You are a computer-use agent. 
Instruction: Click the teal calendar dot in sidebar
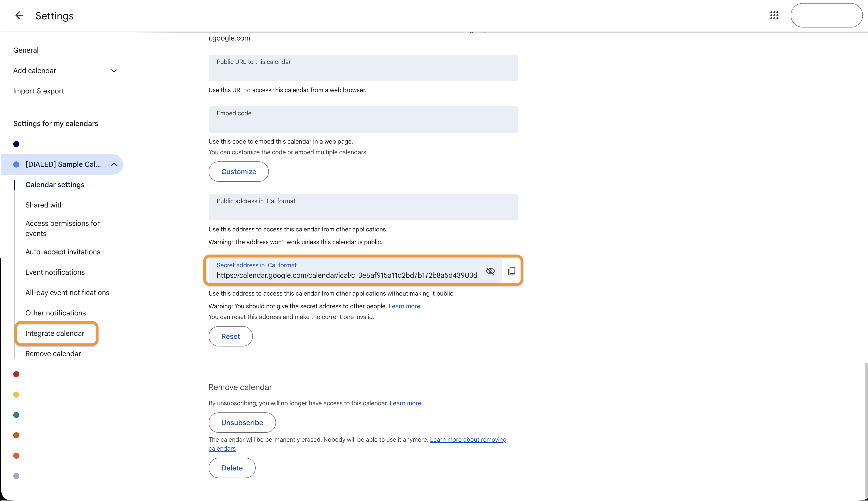click(x=16, y=415)
